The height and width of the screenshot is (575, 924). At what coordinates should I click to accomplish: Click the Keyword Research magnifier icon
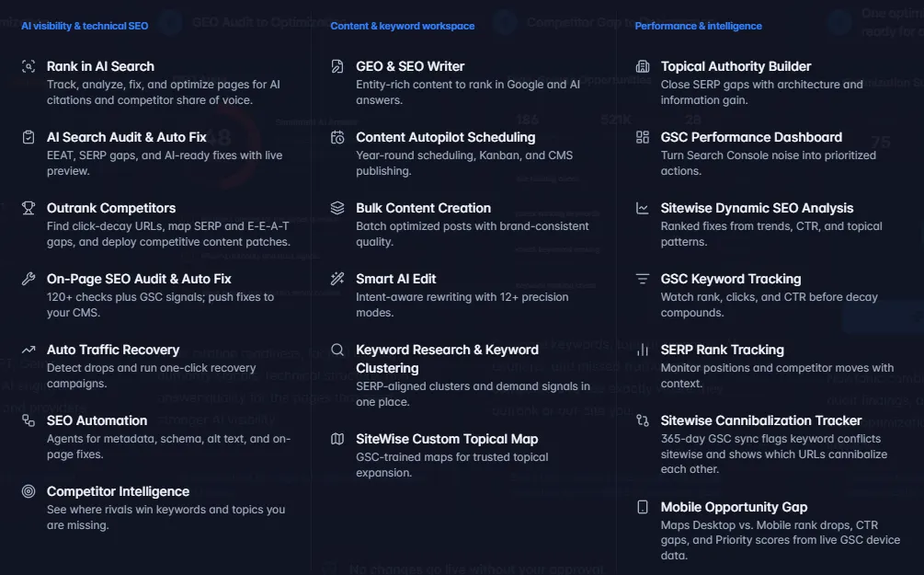pyautogui.click(x=337, y=350)
